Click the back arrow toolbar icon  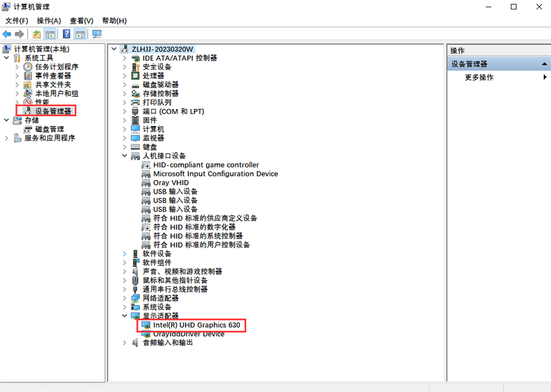7,34
